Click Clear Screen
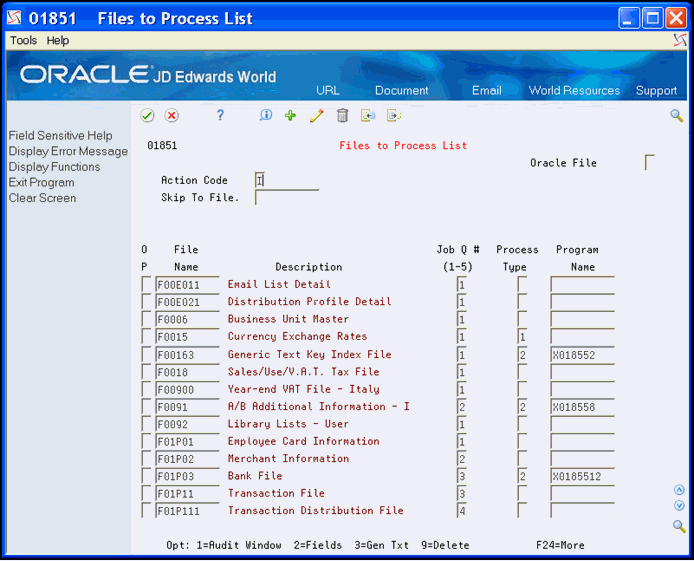This screenshot has width=694, height=561. click(x=42, y=198)
